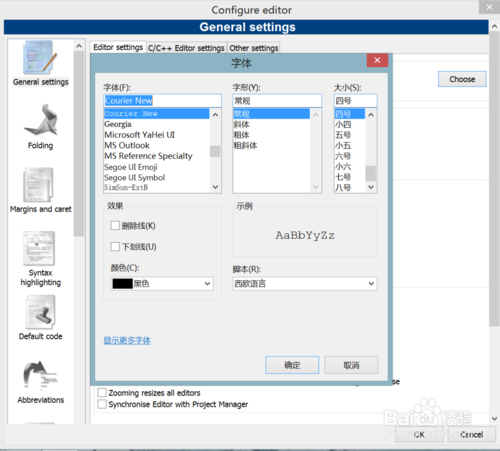Viewport: 500px width, 451px height.
Task: Select Courier New in font list
Action: [157, 114]
